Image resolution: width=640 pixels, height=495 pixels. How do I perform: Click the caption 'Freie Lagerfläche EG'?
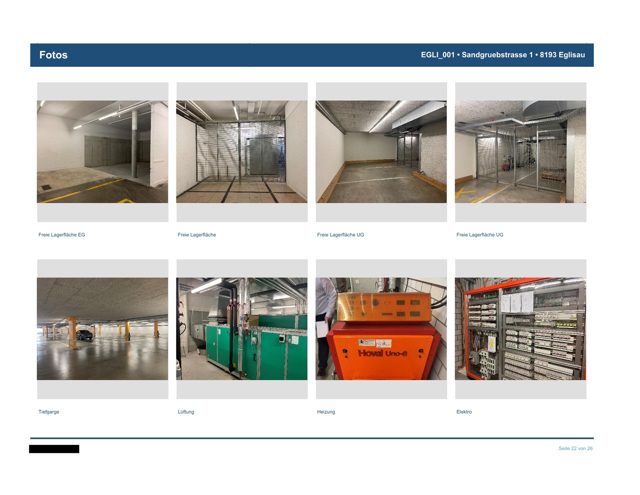[x=62, y=235]
